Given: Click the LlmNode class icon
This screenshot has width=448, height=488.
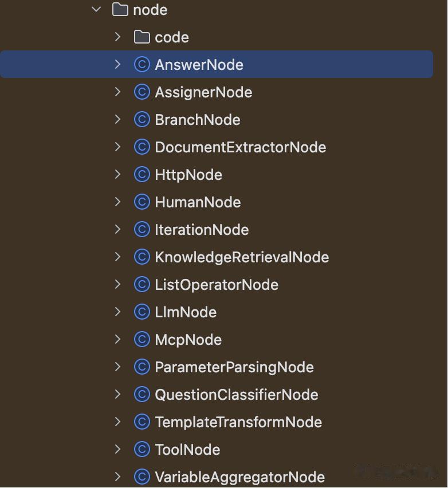Looking at the screenshot, I should 142,312.
